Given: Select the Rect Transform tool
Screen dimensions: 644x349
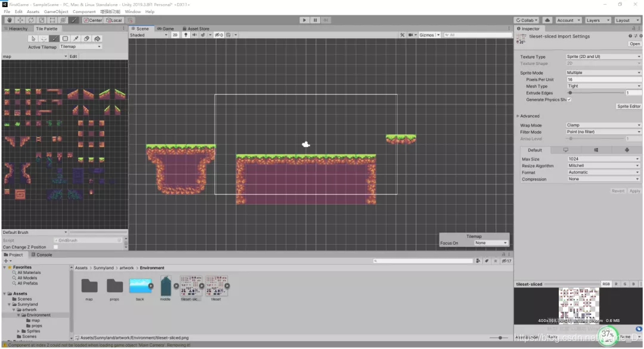Looking at the screenshot, I should tap(52, 20).
